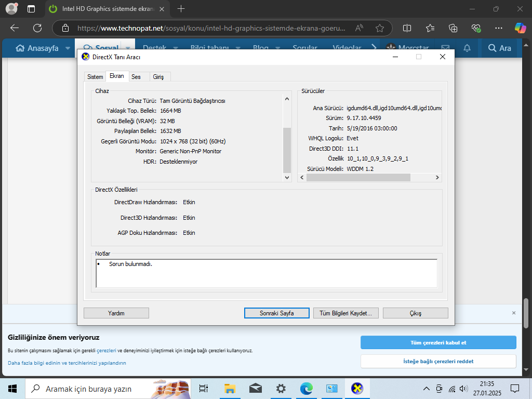Go back with the browser back arrow
The image size is (532, 399).
tap(14, 28)
